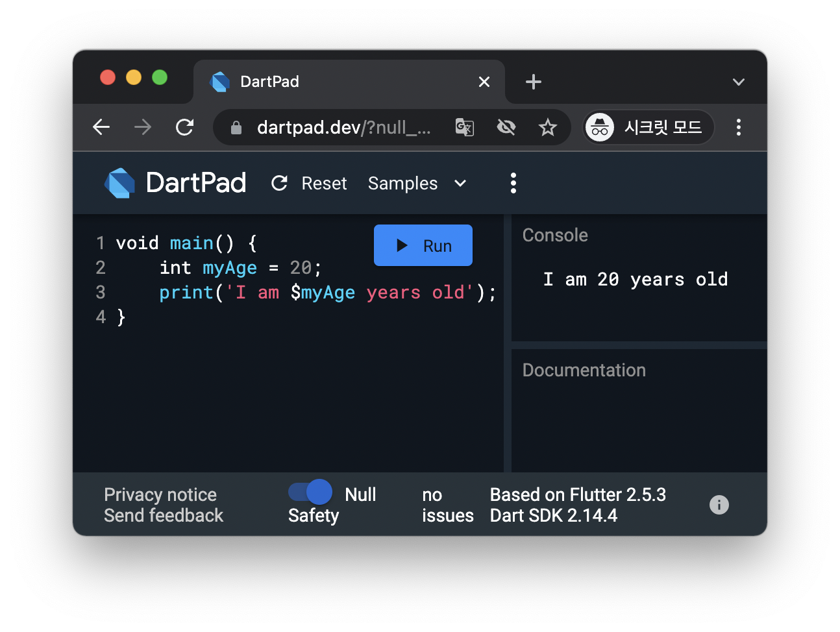This screenshot has height=632, width=840.
Task: Click the green fullscreen window button
Action: click(x=160, y=77)
